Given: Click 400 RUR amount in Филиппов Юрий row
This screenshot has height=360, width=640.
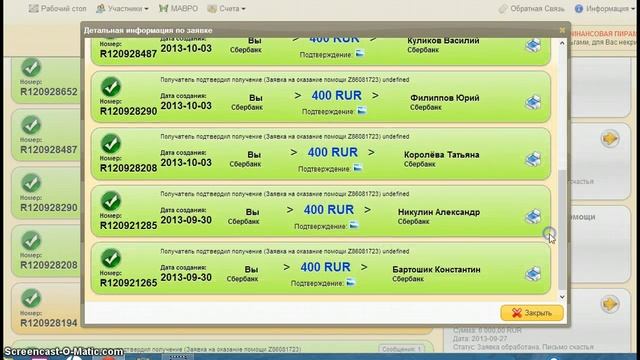Looking at the screenshot, I should pyautogui.click(x=336, y=96).
